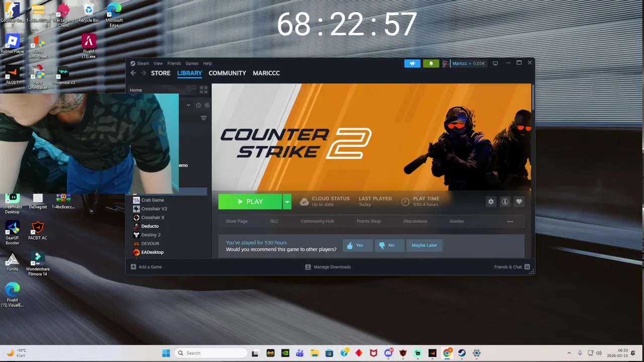Open Steam announcements megaphone icon
Viewport: 644px width, 362px height.
click(x=412, y=63)
